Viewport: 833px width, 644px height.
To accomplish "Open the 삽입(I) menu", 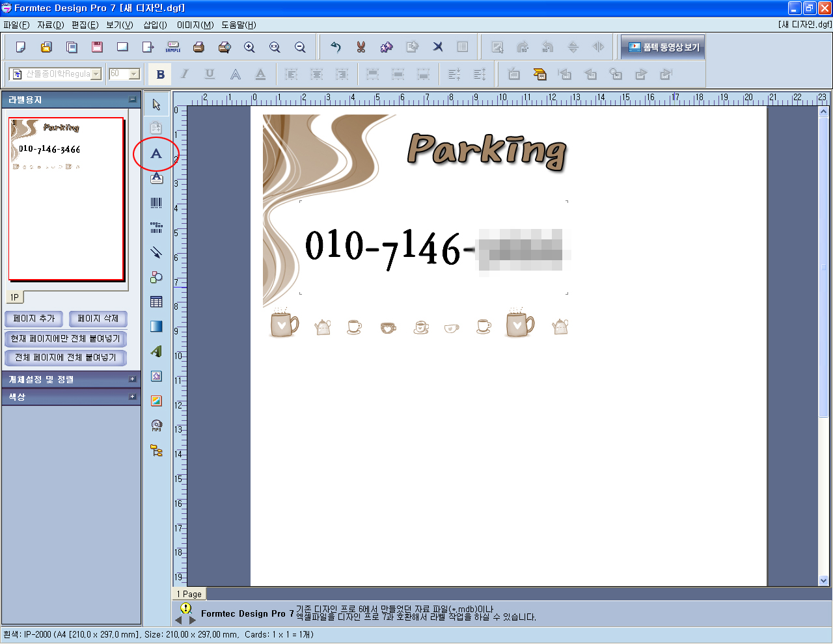I will 155,25.
